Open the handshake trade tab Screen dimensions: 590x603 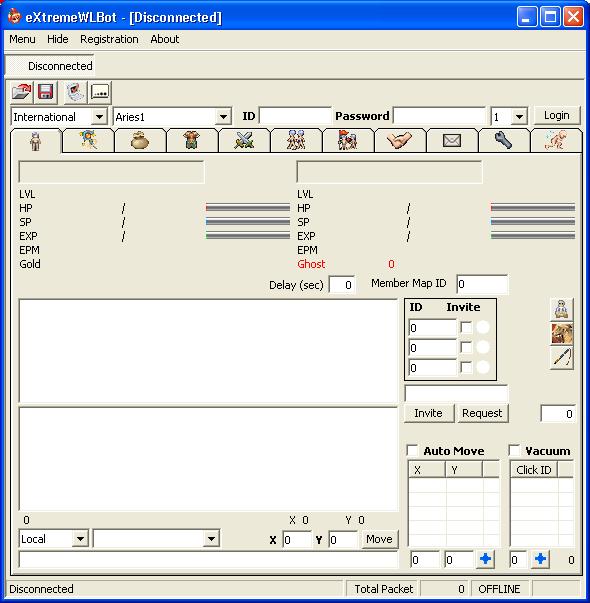click(400, 141)
